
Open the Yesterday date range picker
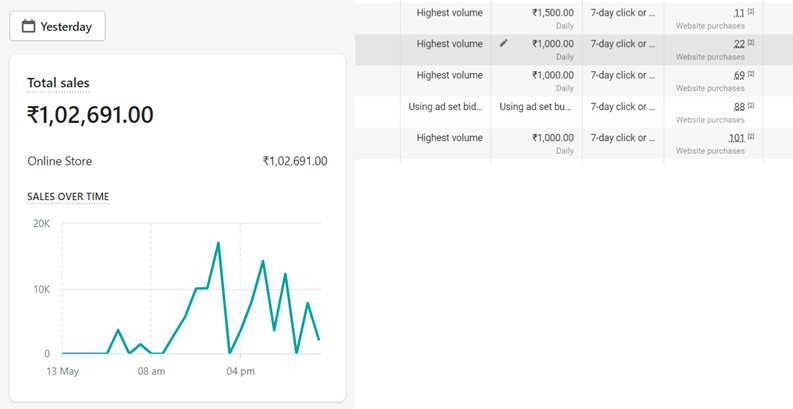click(57, 26)
